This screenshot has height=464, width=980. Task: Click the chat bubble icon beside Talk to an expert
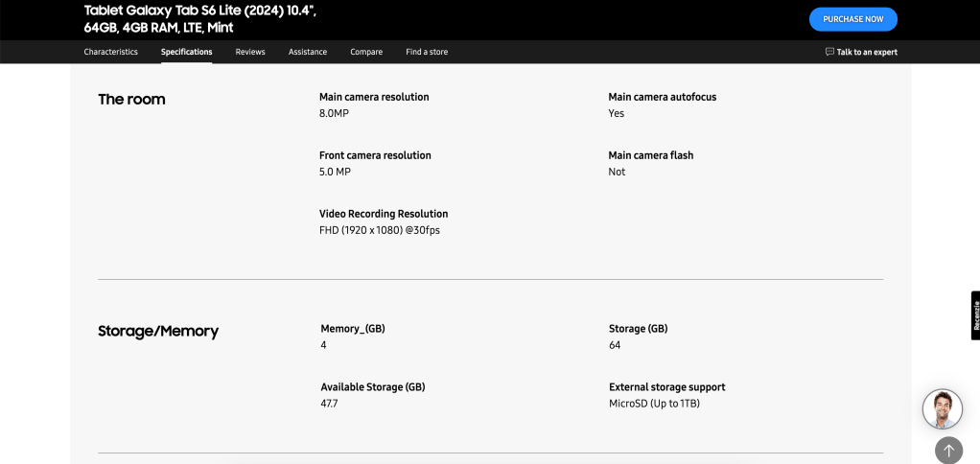tap(829, 52)
